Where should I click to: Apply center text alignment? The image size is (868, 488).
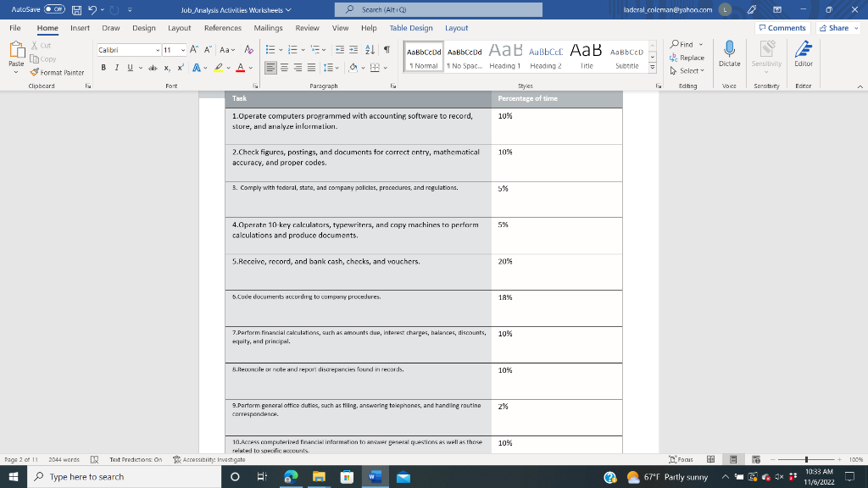[283, 67]
